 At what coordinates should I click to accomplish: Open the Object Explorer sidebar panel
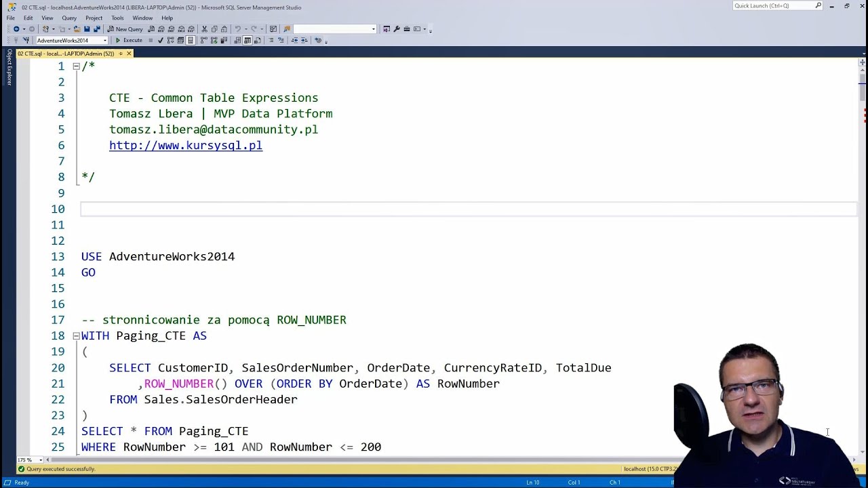[8, 68]
